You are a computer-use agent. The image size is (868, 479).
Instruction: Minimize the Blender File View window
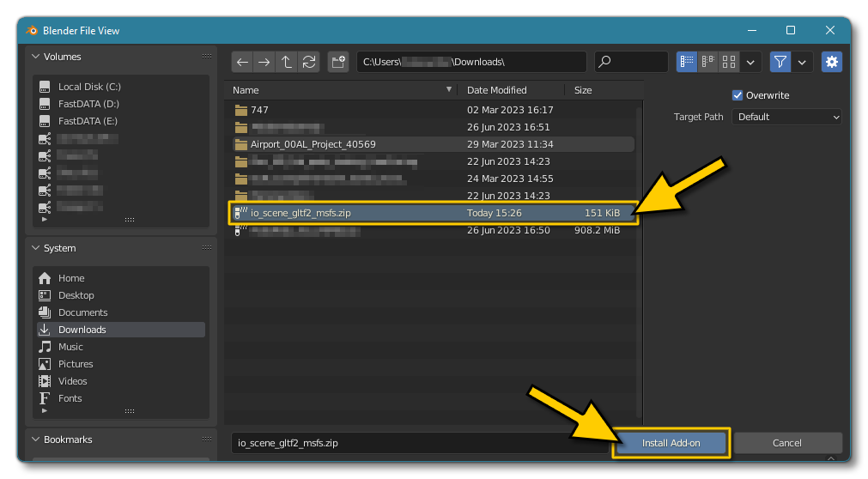(x=752, y=30)
